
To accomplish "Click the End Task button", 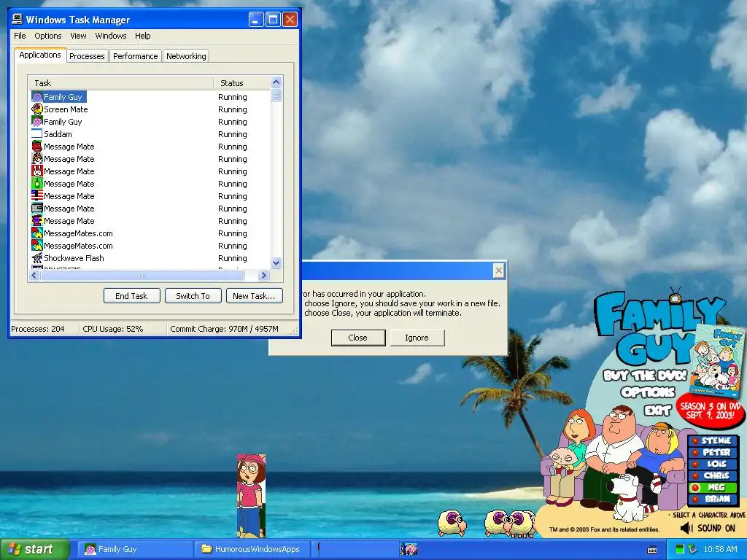I will [131, 296].
